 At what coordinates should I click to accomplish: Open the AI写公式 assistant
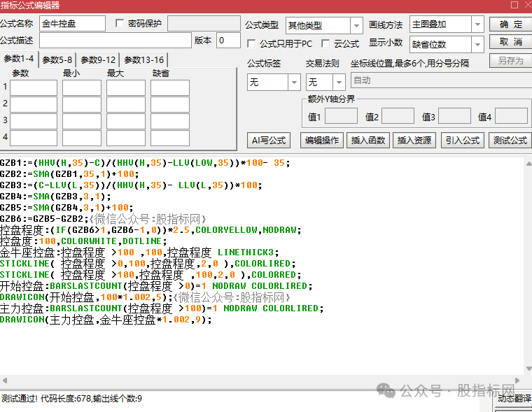click(x=269, y=141)
